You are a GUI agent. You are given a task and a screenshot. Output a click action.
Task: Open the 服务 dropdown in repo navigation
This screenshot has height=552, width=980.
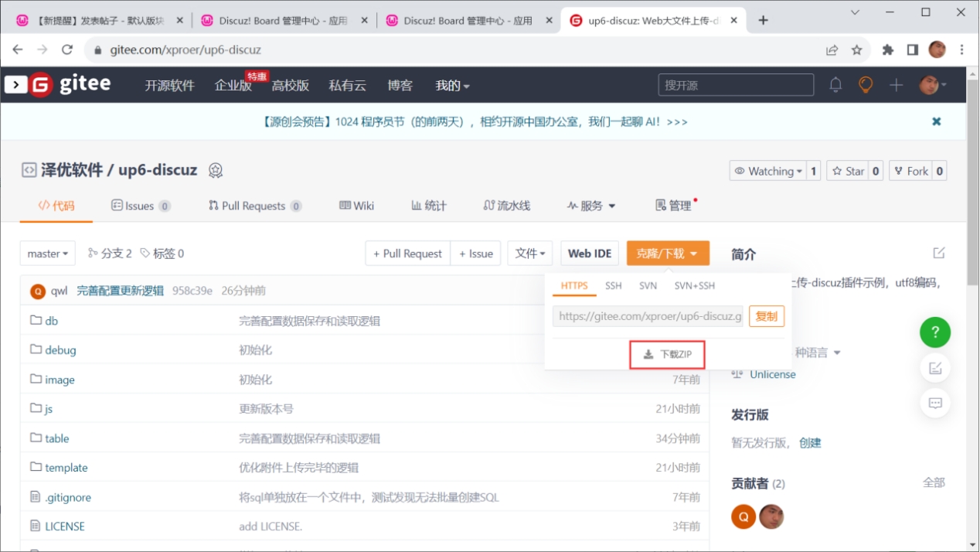[x=591, y=206]
